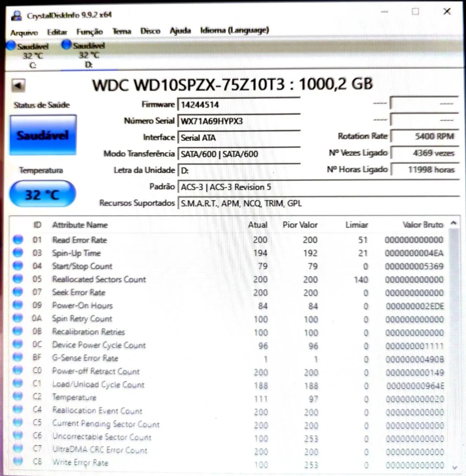Select the "Reallocated Sectors Count" row text
466x476 pixels.
click(99, 279)
